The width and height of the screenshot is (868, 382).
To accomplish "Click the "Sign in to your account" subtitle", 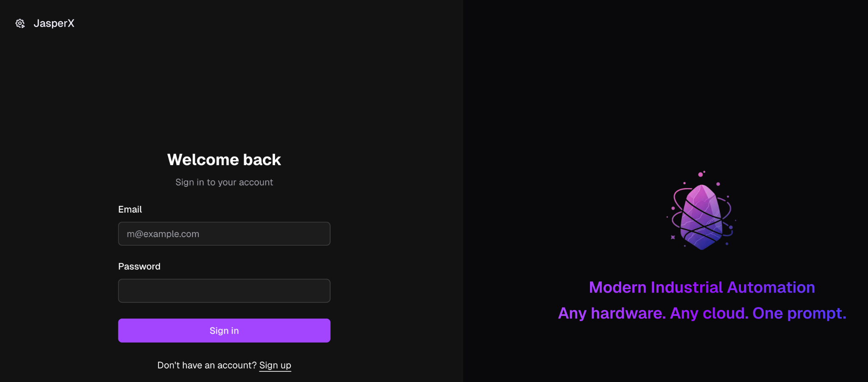I will coord(224,182).
